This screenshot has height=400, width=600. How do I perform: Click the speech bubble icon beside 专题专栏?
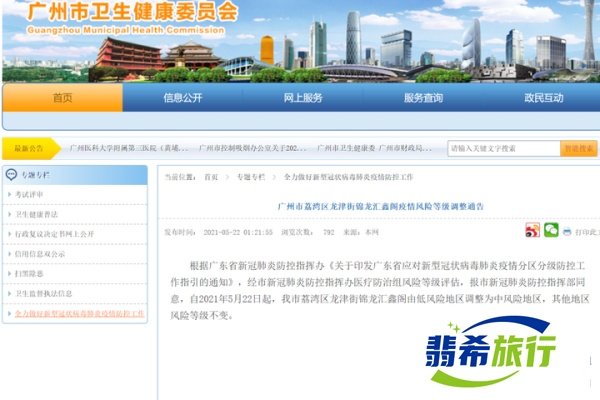(x=11, y=175)
